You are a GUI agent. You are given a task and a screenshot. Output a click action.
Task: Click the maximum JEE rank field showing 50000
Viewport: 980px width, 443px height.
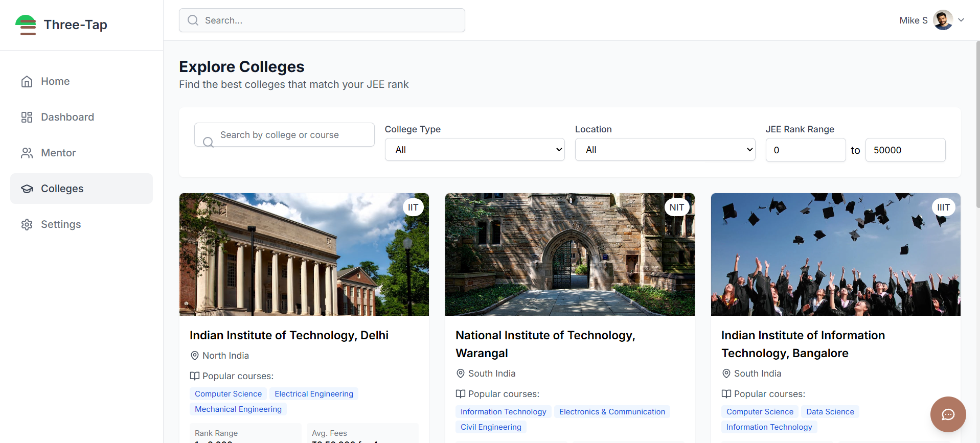coord(905,150)
